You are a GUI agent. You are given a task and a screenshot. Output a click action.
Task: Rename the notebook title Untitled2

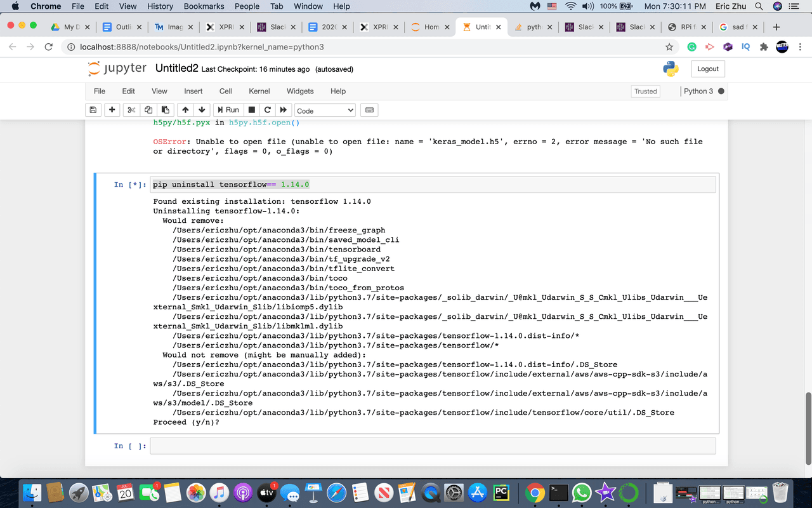(177, 69)
